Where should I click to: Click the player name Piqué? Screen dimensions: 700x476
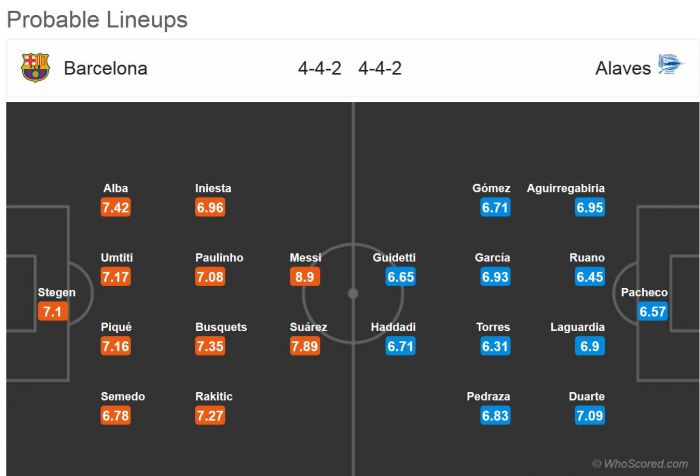point(116,327)
